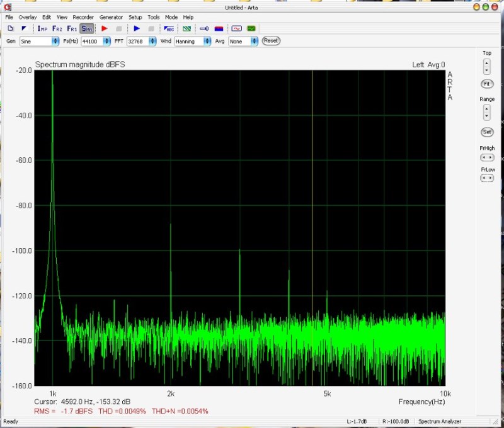Click the 'THD+N =0.0054%' readout

point(180,411)
